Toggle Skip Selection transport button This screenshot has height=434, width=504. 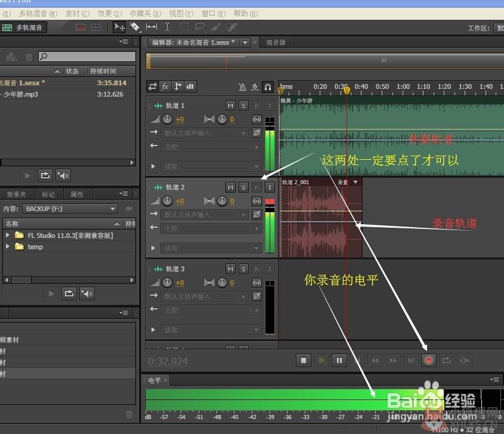point(465,361)
